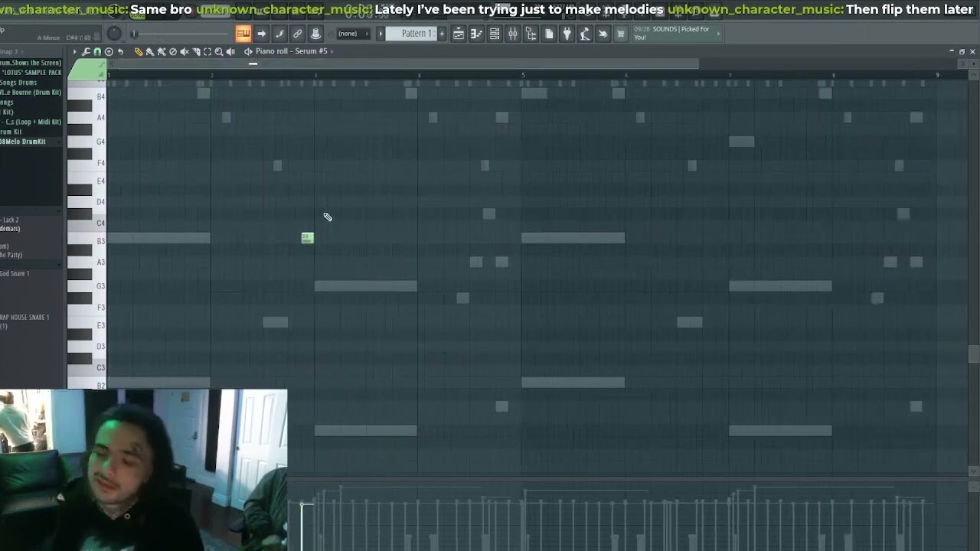The width and height of the screenshot is (980, 551).
Task: Open the Playlist view
Action: click(x=459, y=34)
